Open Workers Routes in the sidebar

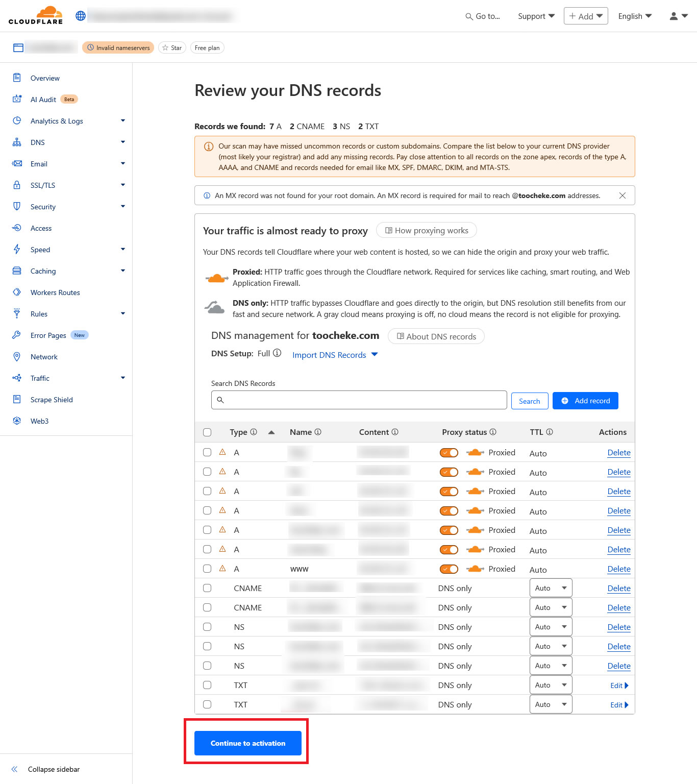[55, 292]
